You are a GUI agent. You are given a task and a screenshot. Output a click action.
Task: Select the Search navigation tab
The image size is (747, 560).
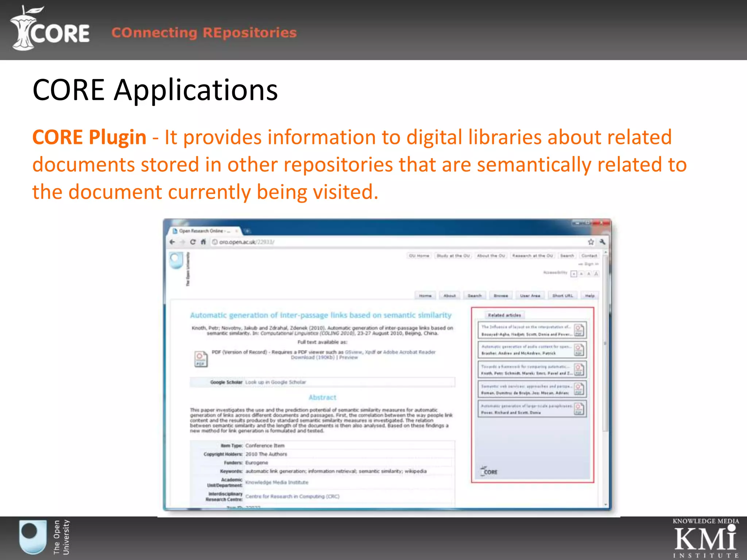pyautogui.click(x=475, y=296)
